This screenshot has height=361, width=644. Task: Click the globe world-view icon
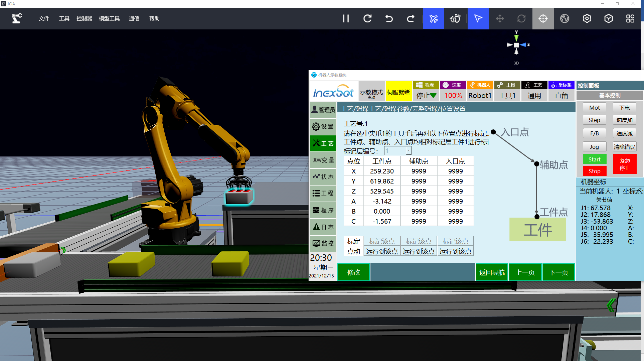click(x=565, y=18)
